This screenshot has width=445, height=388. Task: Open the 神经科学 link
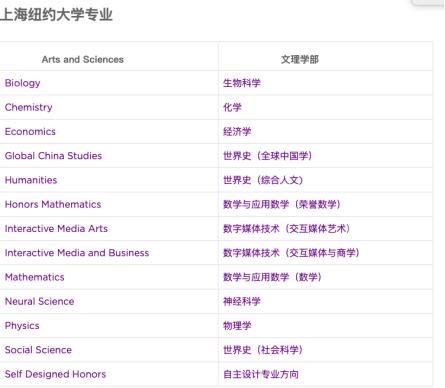242,302
